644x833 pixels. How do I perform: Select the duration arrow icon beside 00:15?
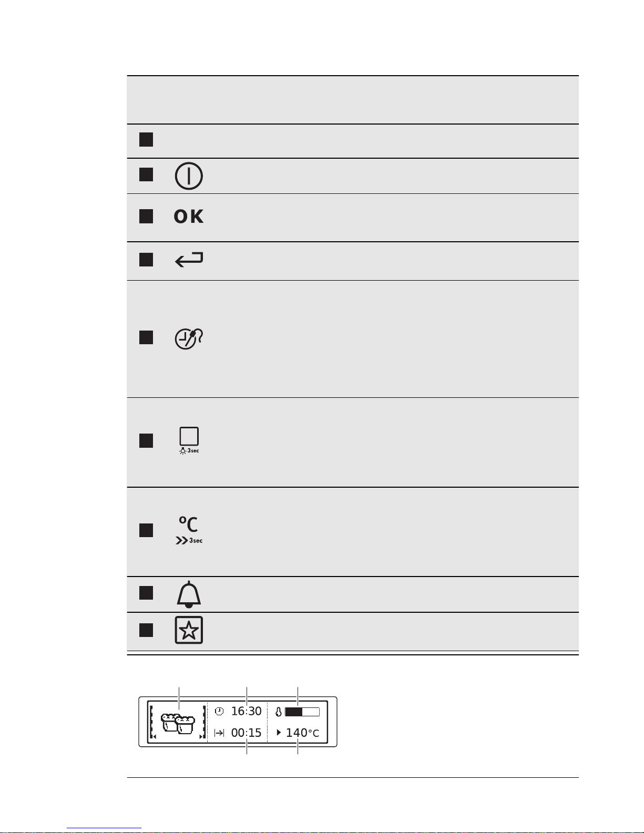coord(220,733)
